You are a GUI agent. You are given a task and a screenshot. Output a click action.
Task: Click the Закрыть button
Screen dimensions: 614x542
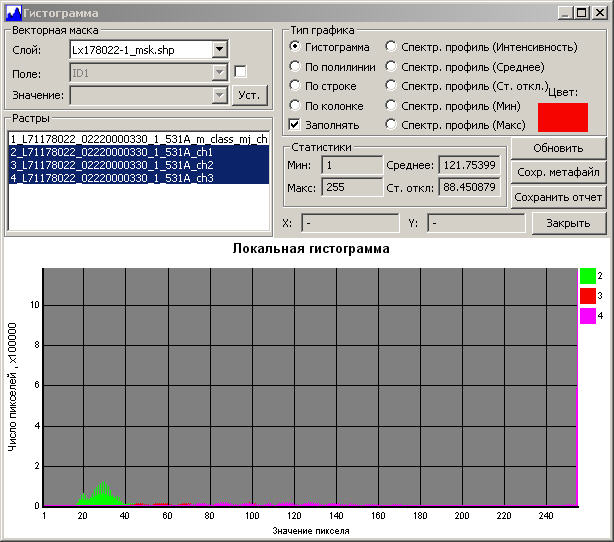[x=568, y=223]
